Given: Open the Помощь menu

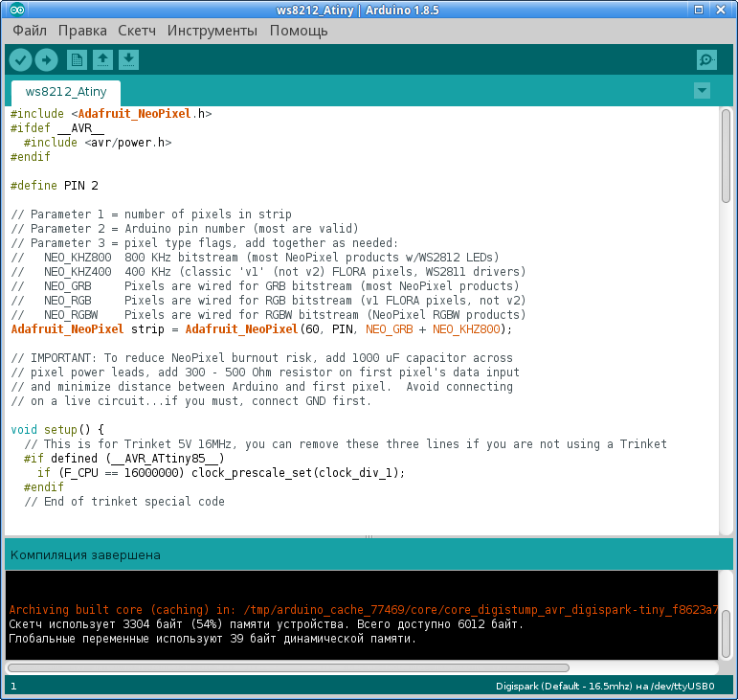Looking at the screenshot, I should pos(299,31).
